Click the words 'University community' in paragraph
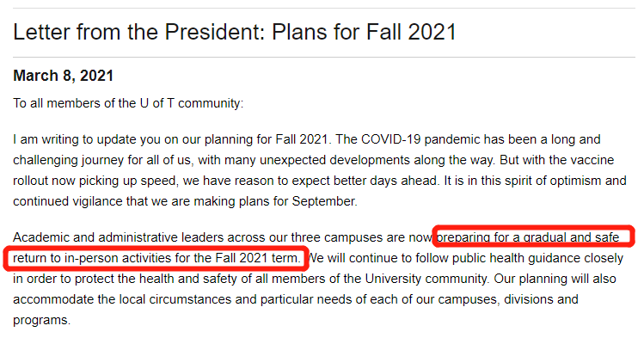Viewport: 644px width, 338px height. [426, 279]
